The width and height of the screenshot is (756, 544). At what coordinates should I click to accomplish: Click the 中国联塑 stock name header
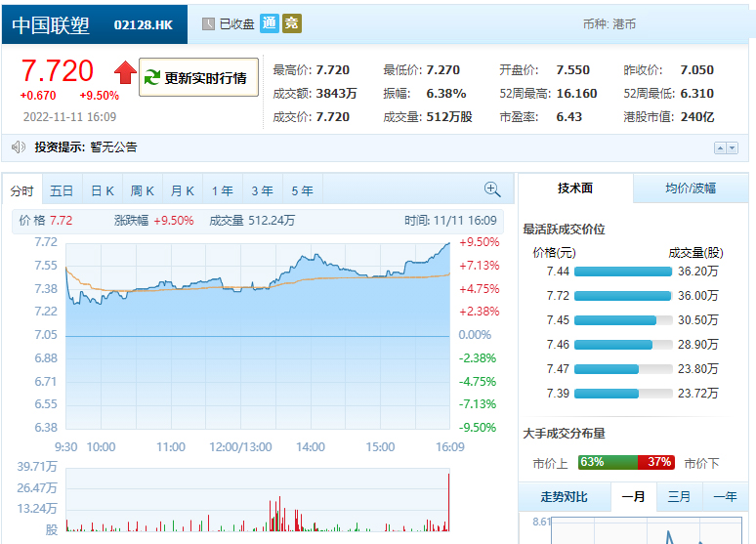coord(51,25)
